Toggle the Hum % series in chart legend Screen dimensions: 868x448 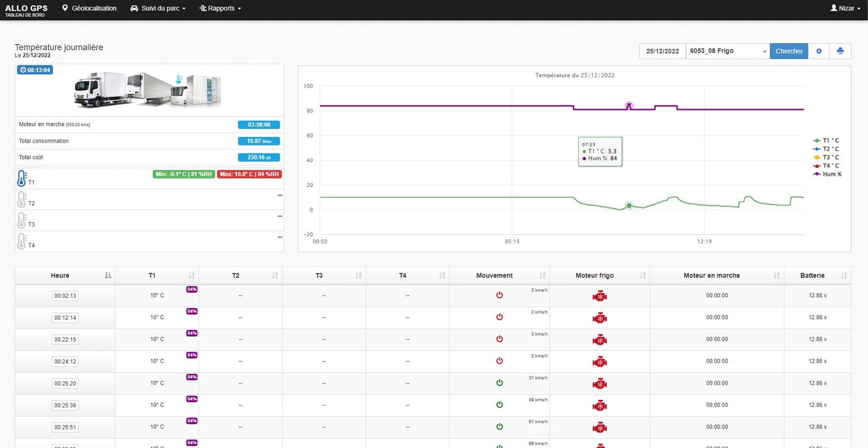coord(827,174)
